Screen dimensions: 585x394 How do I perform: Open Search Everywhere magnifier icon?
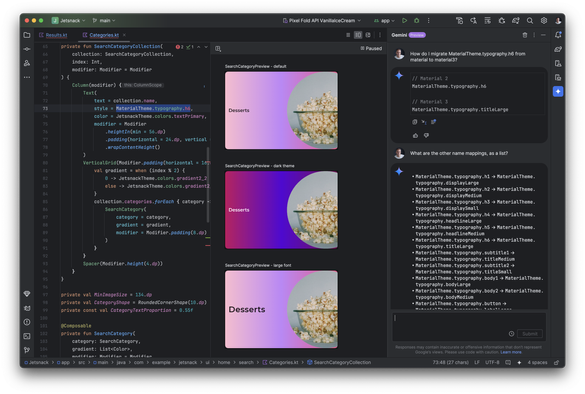tap(529, 21)
